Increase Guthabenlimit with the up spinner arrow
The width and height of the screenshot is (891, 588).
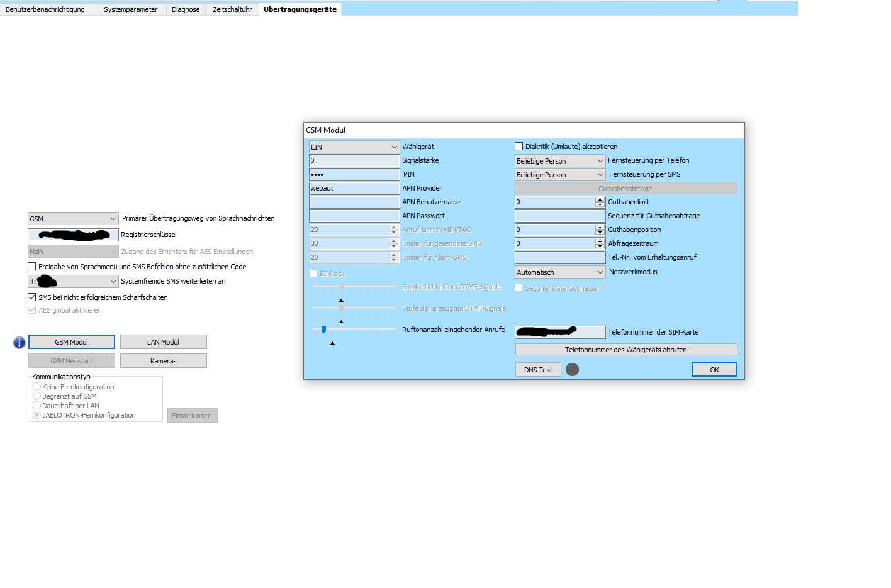click(x=600, y=199)
